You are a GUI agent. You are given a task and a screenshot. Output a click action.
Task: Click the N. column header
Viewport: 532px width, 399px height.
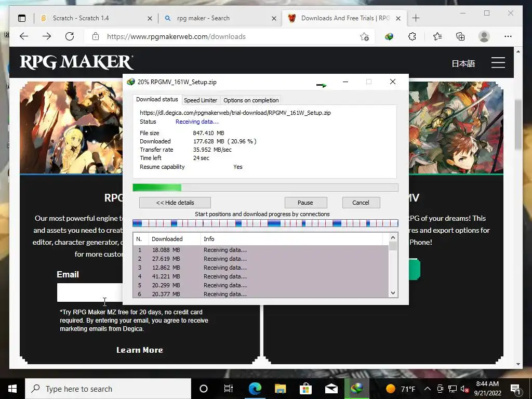coord(140,239)
